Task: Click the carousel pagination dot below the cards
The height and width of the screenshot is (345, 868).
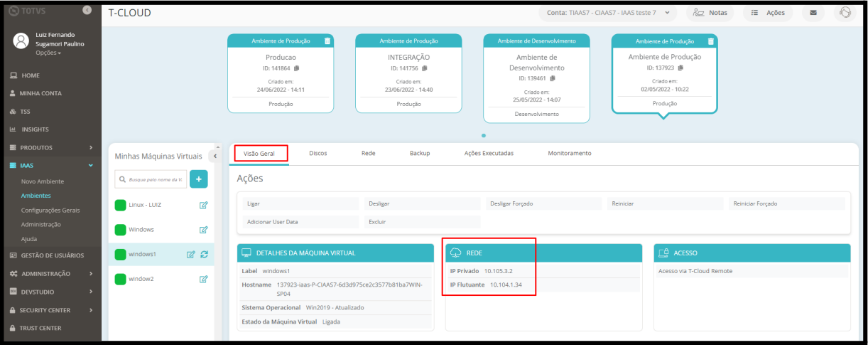Action: [484, 134]
